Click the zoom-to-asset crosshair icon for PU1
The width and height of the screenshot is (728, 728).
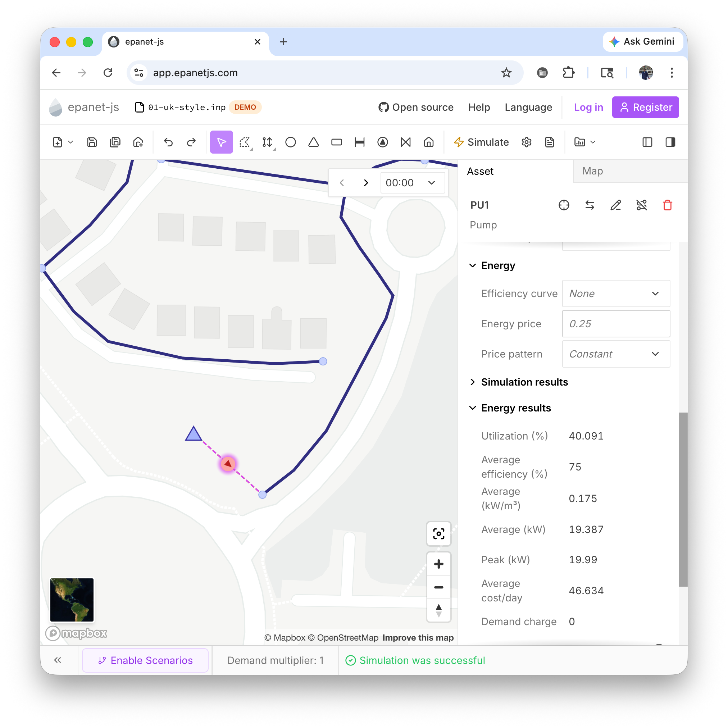click(x=564, y=205)
